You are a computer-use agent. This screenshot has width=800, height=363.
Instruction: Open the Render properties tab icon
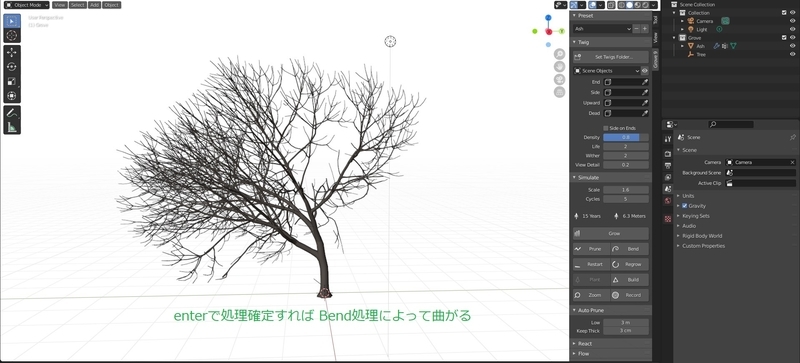tap(668, 154)
